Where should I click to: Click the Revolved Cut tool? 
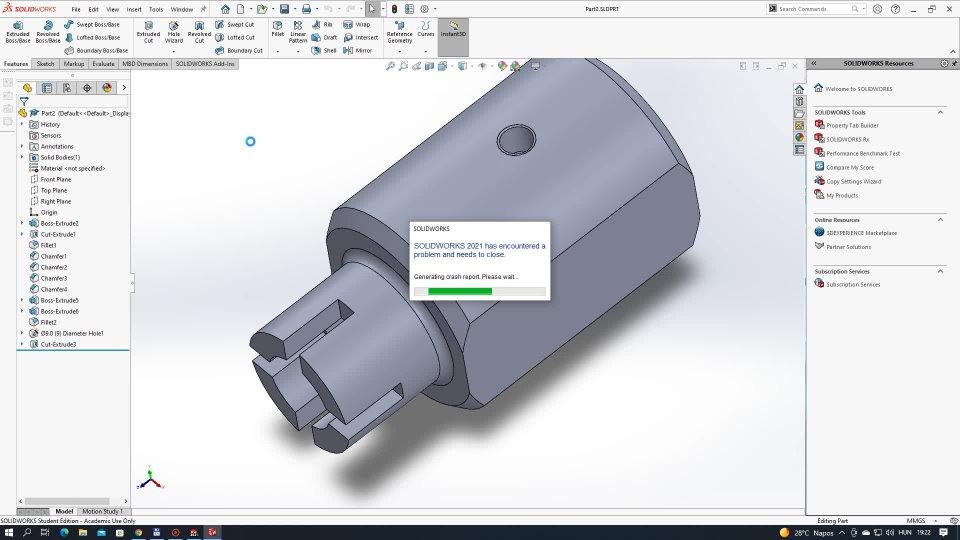click(x=199, y=30)
